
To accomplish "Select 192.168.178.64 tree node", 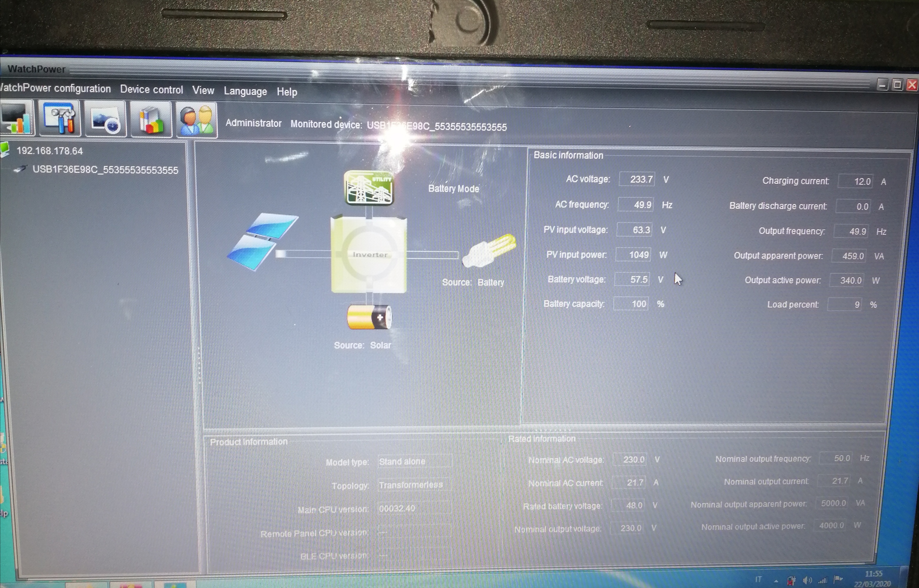I will tap(49, 151).
